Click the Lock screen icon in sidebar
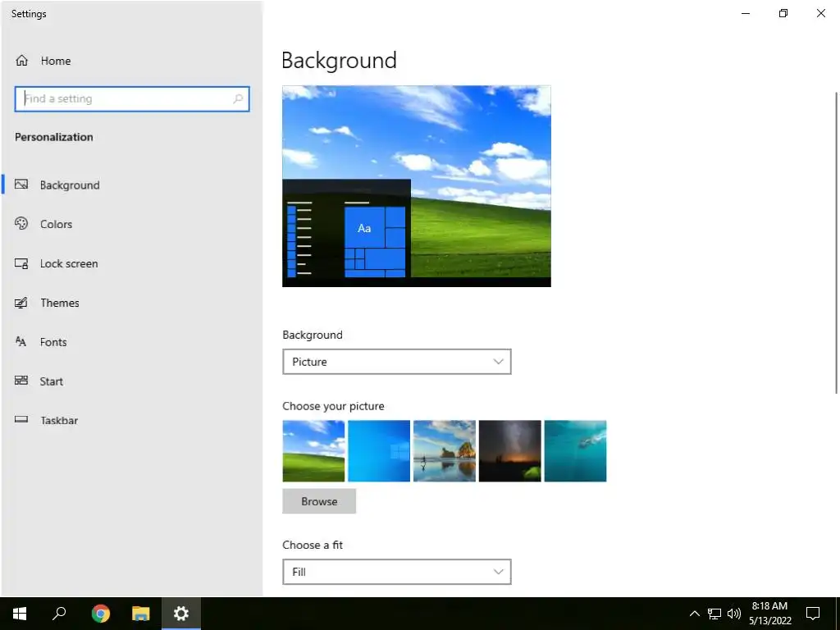The image size is (840, 630). (x=21, y=263)
